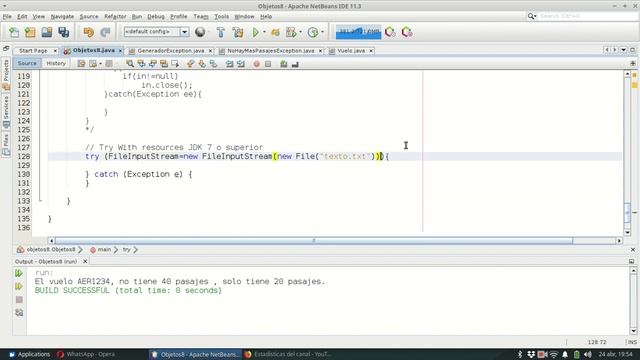Click the Redo toolbar icon

(105, 32)
